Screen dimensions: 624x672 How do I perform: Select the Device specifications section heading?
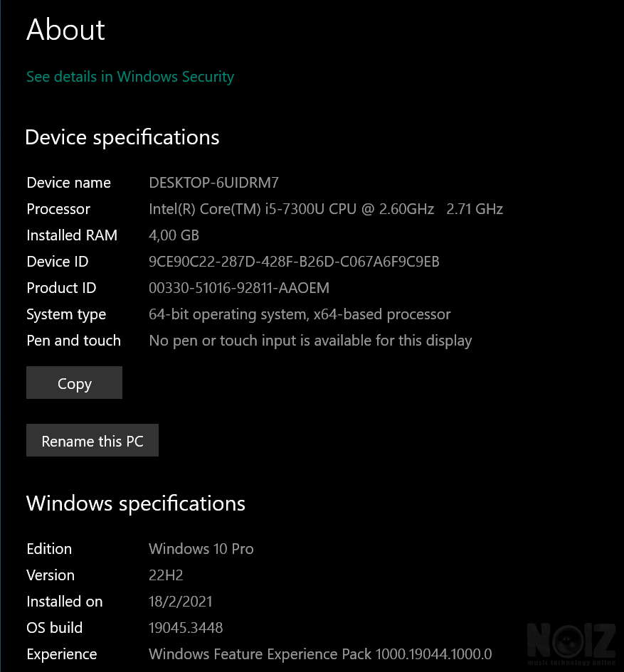(x=122, y=137)
